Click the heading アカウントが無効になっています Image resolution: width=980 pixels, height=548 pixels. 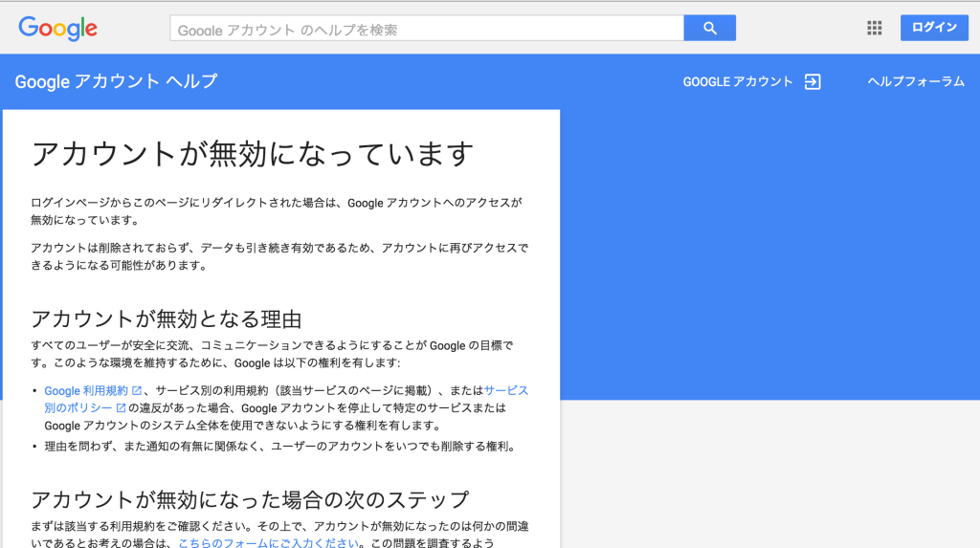point(253,154)
